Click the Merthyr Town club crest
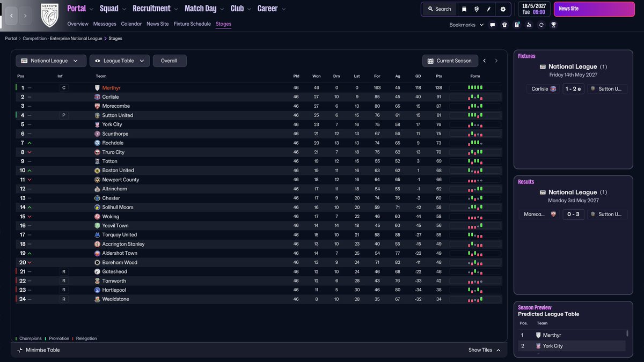This screenshot has width=644, height=362. tap(49, 16)
